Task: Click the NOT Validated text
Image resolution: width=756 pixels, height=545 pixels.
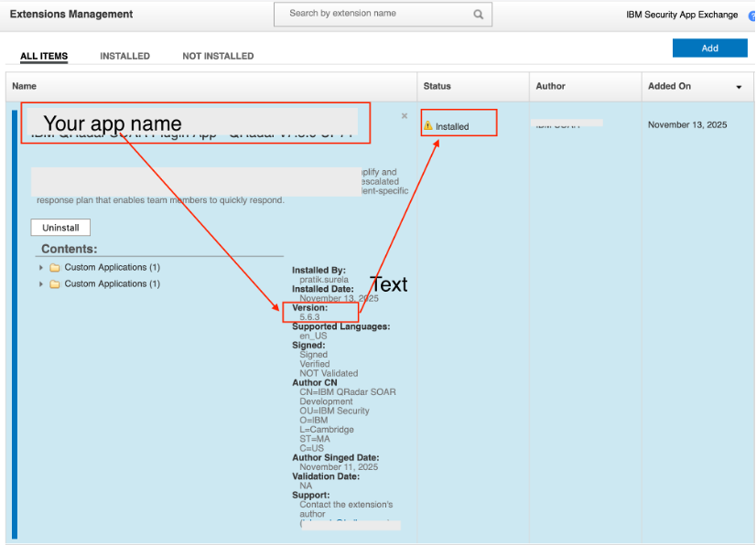Action: pyautogui.click(x=329, y=373)
